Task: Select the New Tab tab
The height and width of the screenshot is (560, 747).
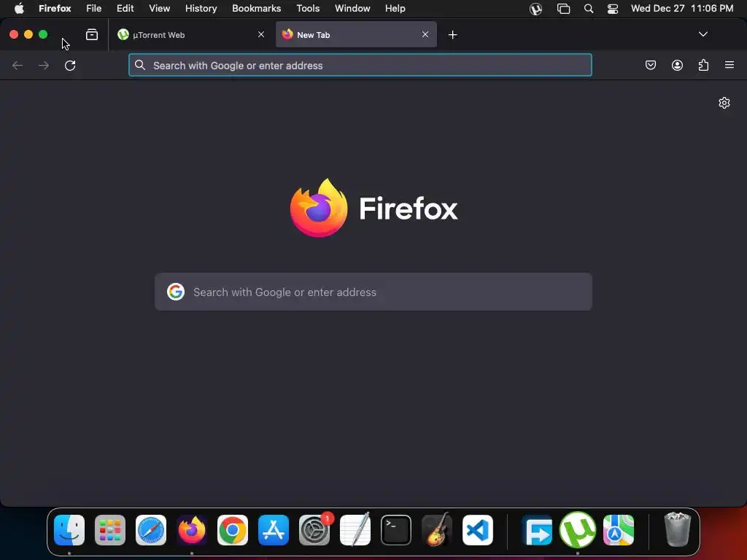Action: pyautogui.click(x=356, y=35)
